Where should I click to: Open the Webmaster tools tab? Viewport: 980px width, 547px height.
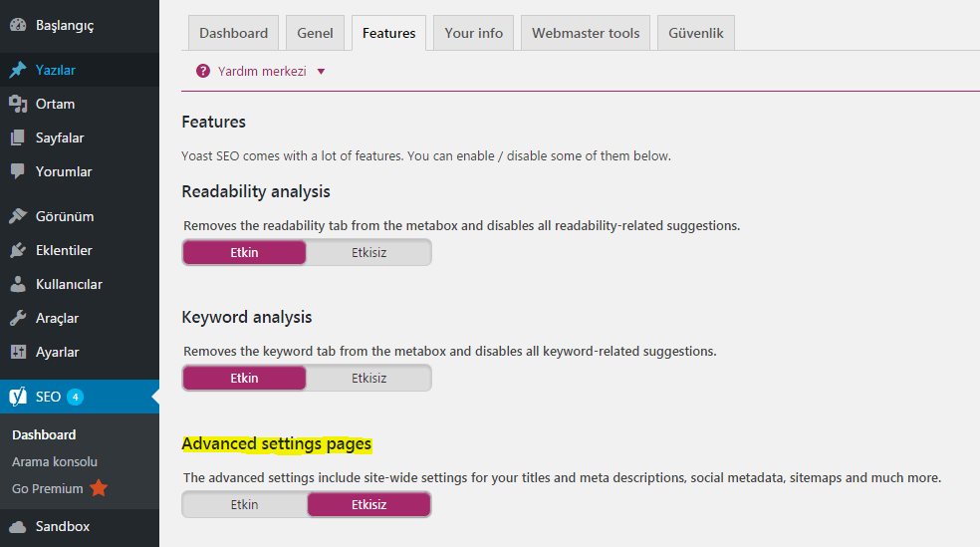586,33
